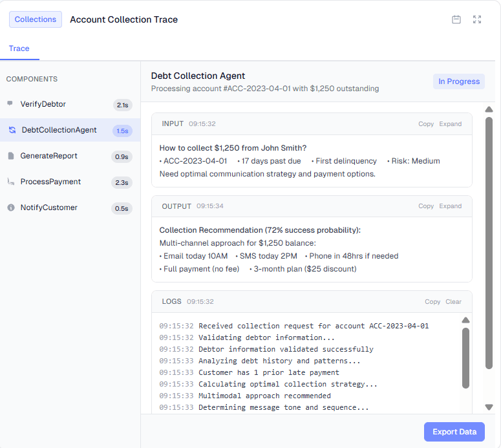Click the 2.1s VerifyDebtor duration badge
The height and width of the screenshot is (448, 501).
[123, 105]
